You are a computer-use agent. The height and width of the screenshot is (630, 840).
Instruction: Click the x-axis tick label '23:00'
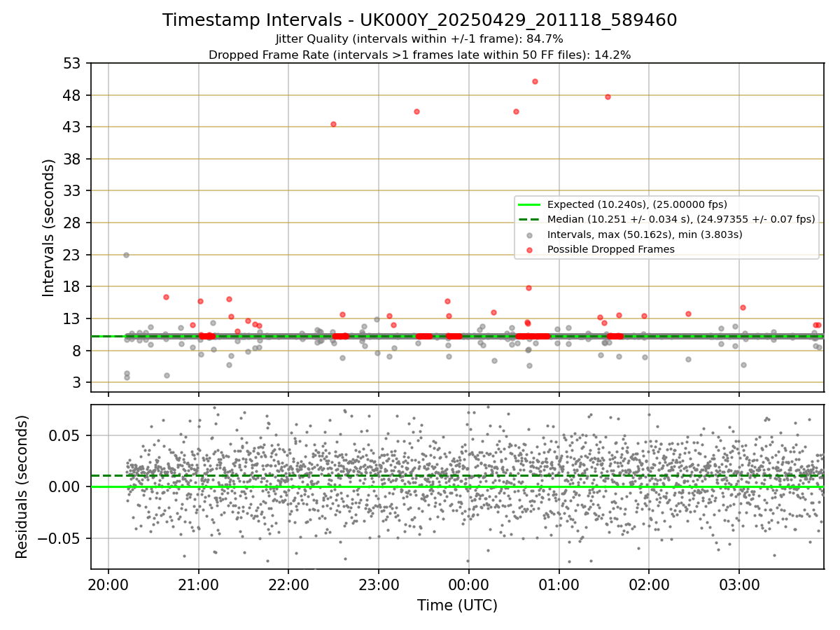(379, 584)
